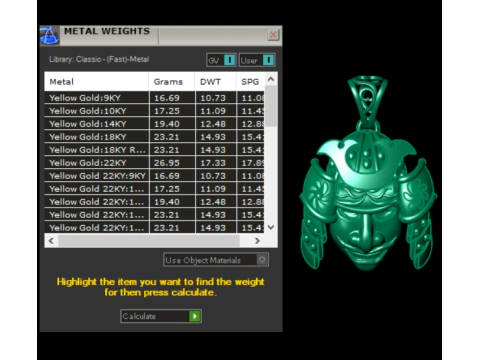
Task: Click the vertical scrollbar thumb of the metal list
Action: pos(271,106)
